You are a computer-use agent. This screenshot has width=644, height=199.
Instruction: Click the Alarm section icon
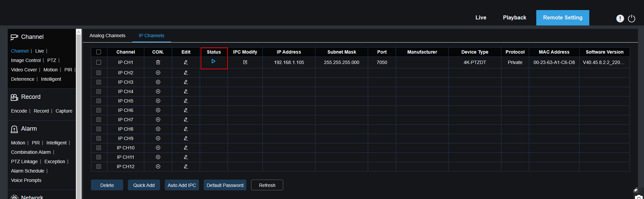click(14, 129)
